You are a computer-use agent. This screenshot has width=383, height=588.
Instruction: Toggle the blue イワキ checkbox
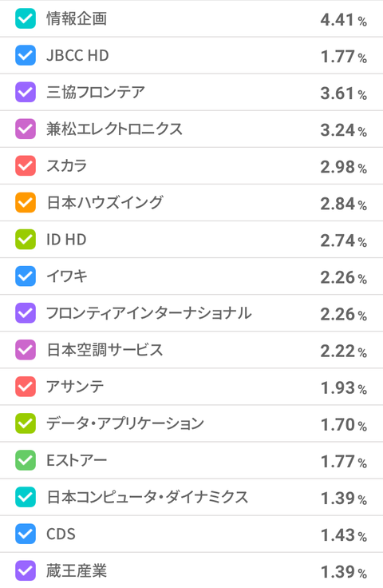click(26, 276)
